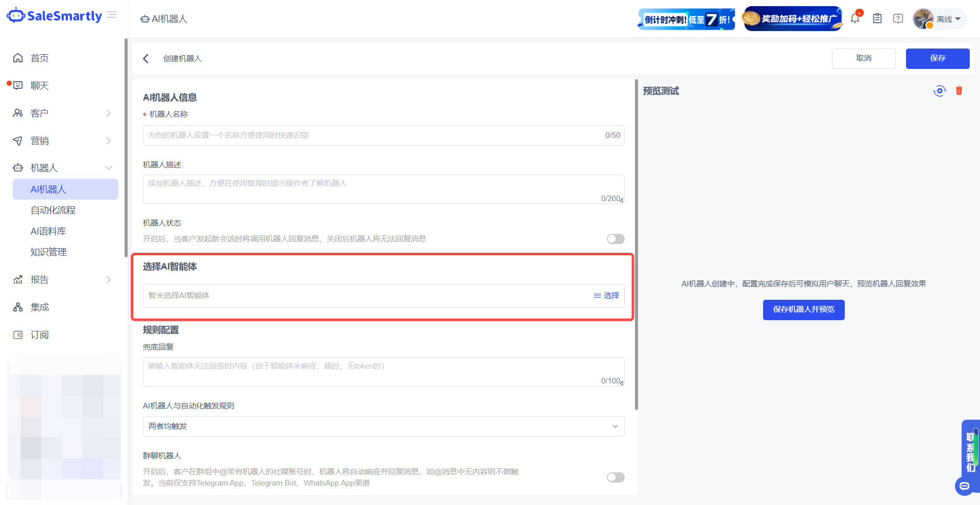The height and width of the screenshot is (505, 980).
Task: Click the clipboard icon in the top bar
Action: click(877, 18)
